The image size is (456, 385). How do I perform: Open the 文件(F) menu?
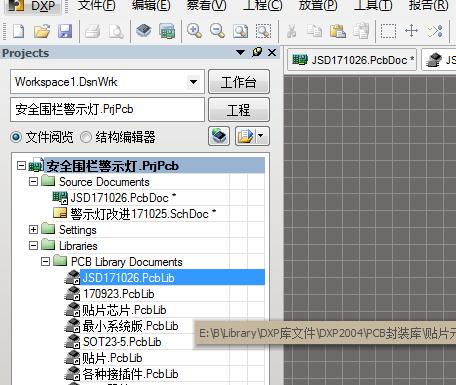coord(97,5)
